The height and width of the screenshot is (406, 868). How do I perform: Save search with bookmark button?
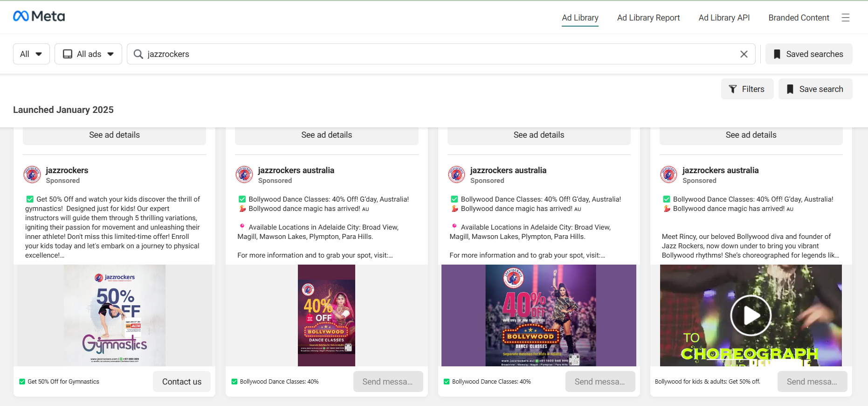pyautogui.click(x=815, y=89)
